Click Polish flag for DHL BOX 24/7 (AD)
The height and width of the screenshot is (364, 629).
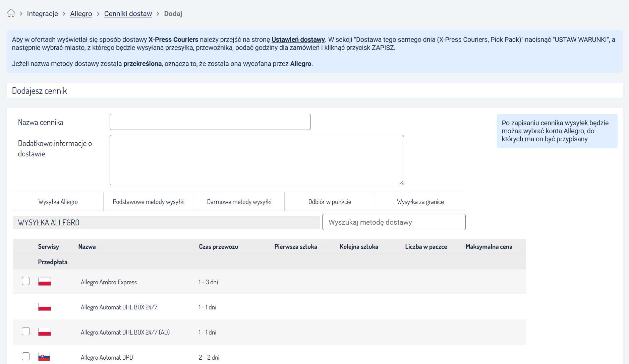45,332
